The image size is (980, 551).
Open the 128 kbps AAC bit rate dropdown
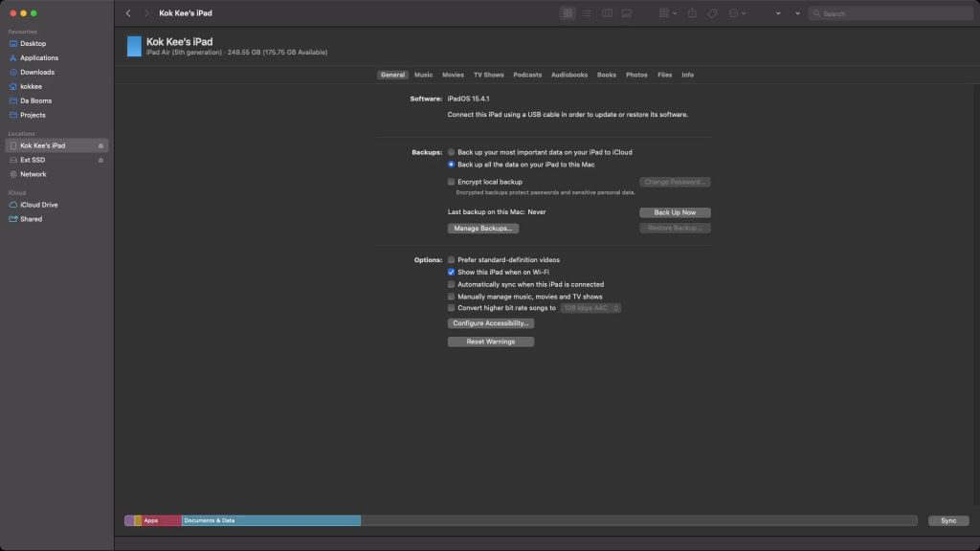tap(590, 308)
